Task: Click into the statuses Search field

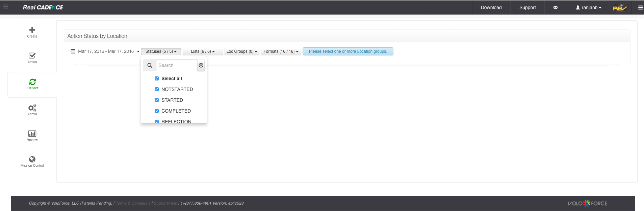Action: (x=176, y=65)
